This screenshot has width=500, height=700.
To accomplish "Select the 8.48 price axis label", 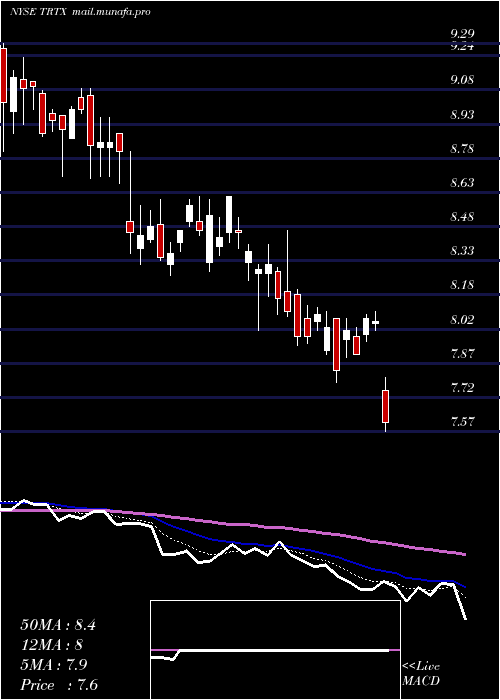I will 462,217.
